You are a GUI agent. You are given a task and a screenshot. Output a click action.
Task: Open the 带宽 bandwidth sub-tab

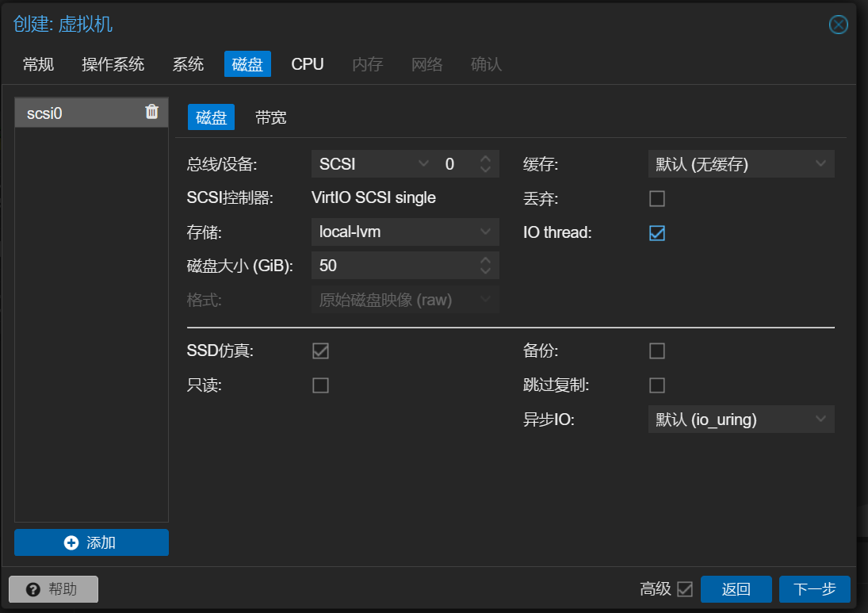pyautogui.click(x=270, y=118)
